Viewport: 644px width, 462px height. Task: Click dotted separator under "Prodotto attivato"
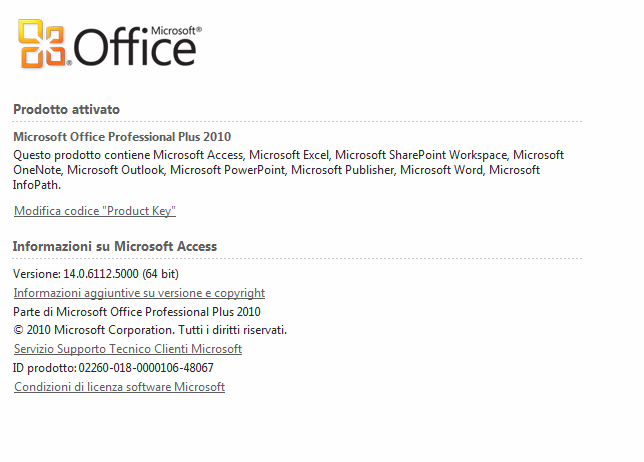[x=297, y=122]
